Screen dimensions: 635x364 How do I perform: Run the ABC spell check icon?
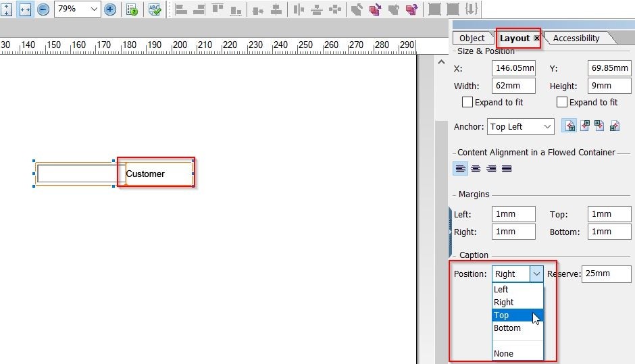coord(155,9)
